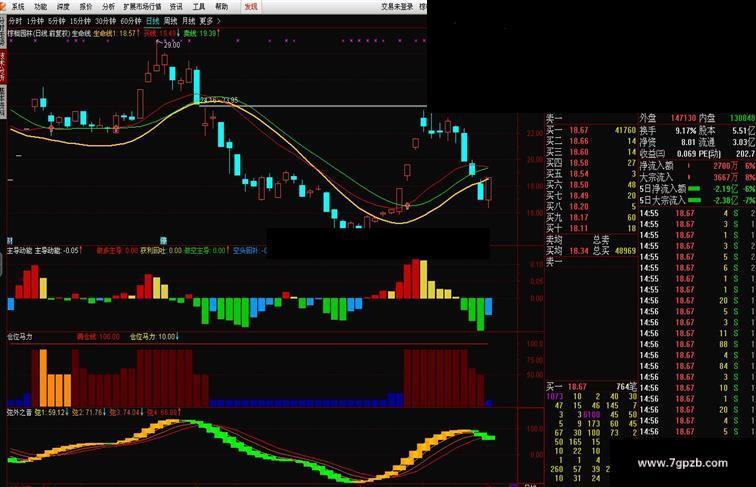Click 买二 price 18.66 row

click(x=591, y=141)
